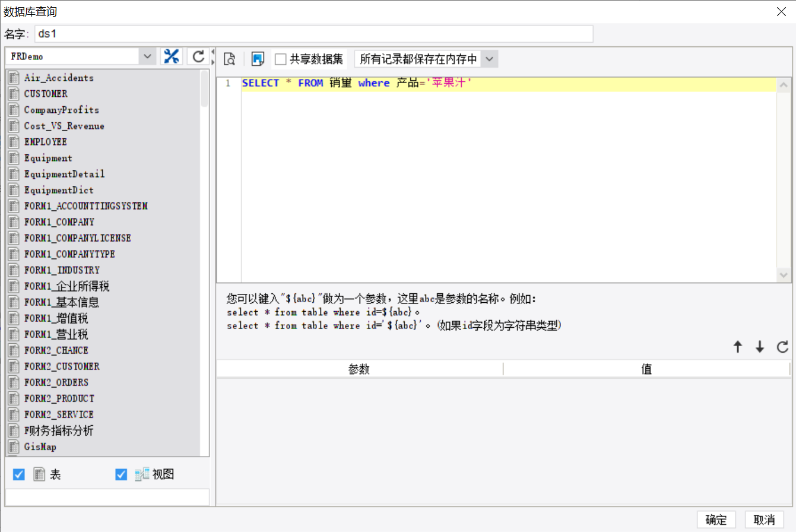This screenshot has width=796, height=532.
Task: Click the 参数 column header
Action: (x=360, y=369)
